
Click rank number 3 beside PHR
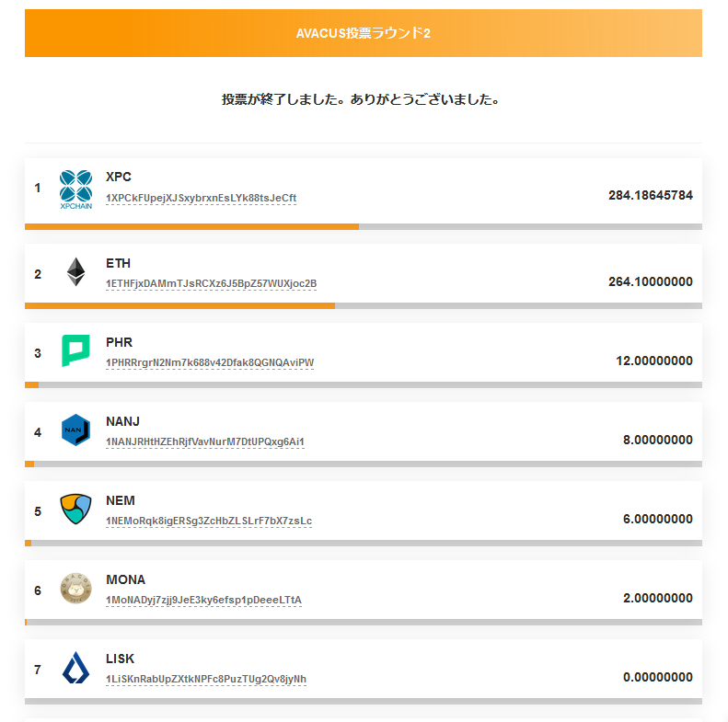coord(38,353)
